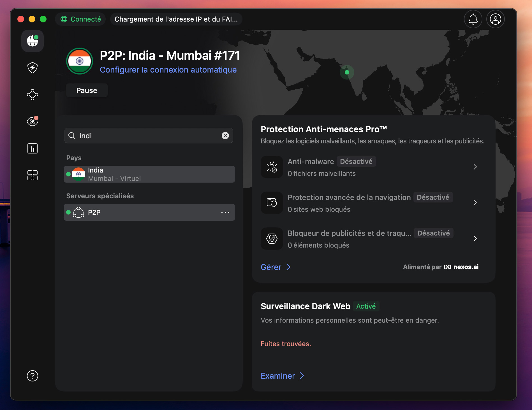Open the P2P server options menu
The image size is (532, 410).
pyautogui.click(x=225, y=212)
